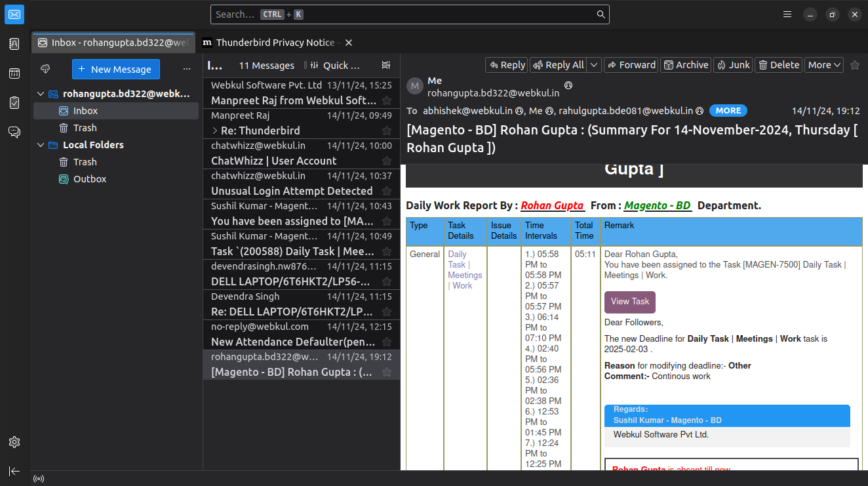The width and height of the screenshot is (868, 486).
Task: Open the Reply All dropdown arrow
Action: tap(594, 65)
